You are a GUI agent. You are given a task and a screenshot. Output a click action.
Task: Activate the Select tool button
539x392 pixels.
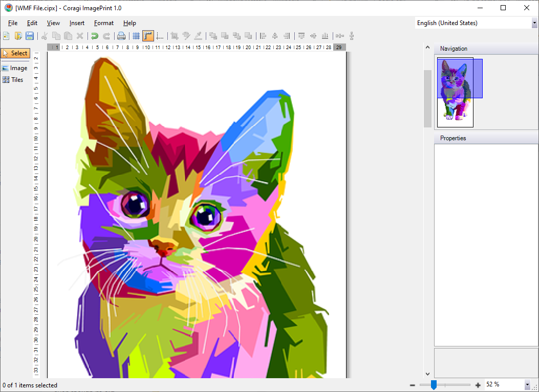pos(15,53)
